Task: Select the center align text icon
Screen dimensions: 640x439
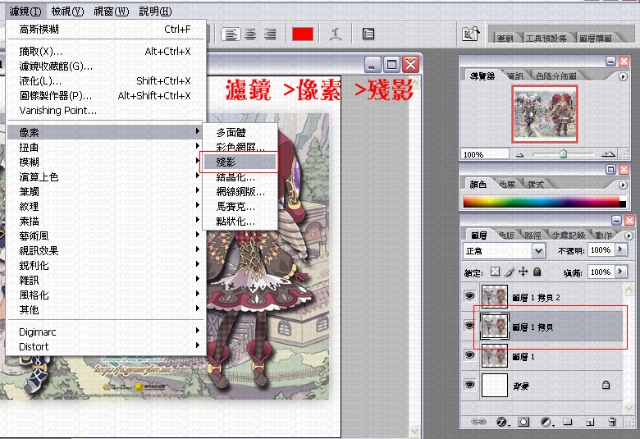Action: pyautogui.click(x=250, y=34)
